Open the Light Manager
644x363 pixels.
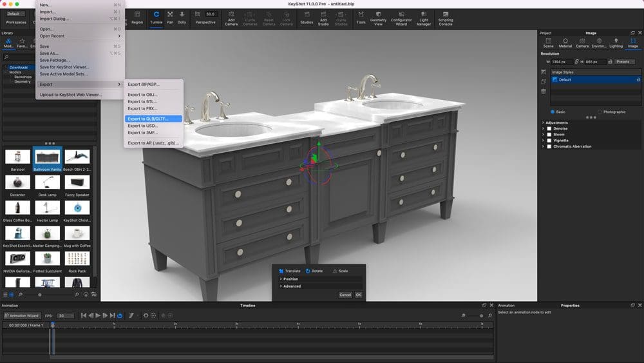(x=424, y=19)
